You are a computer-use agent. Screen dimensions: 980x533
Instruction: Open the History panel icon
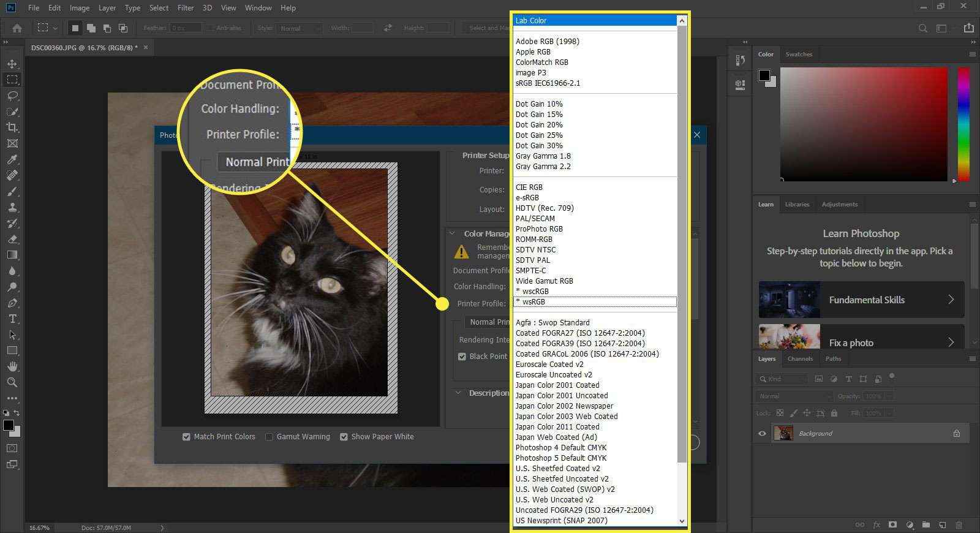click(740, 60)
